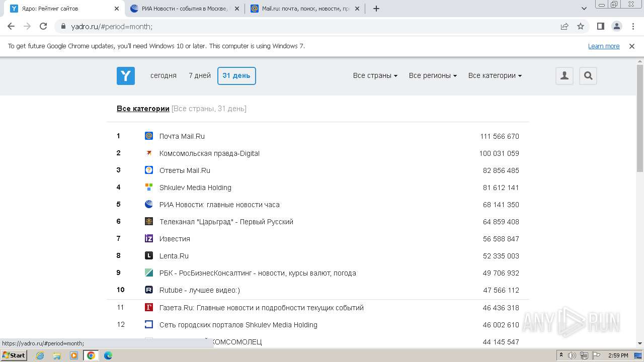Click the volume icon in system tray

[x=572, y=355]
